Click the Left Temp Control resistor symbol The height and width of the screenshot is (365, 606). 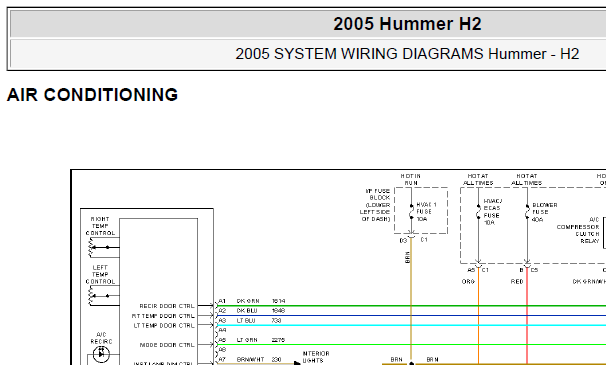pyautogui.click(x=92, y=296)
